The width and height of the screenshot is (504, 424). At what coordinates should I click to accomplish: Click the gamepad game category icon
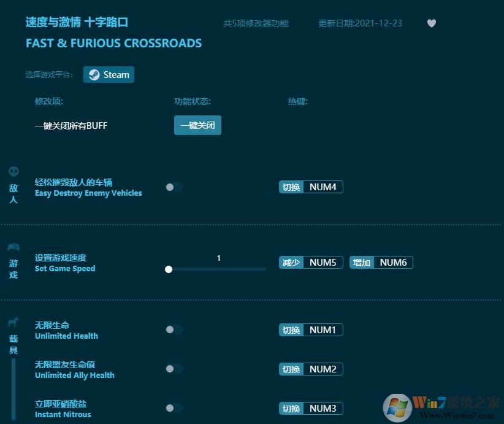point(13,247)
